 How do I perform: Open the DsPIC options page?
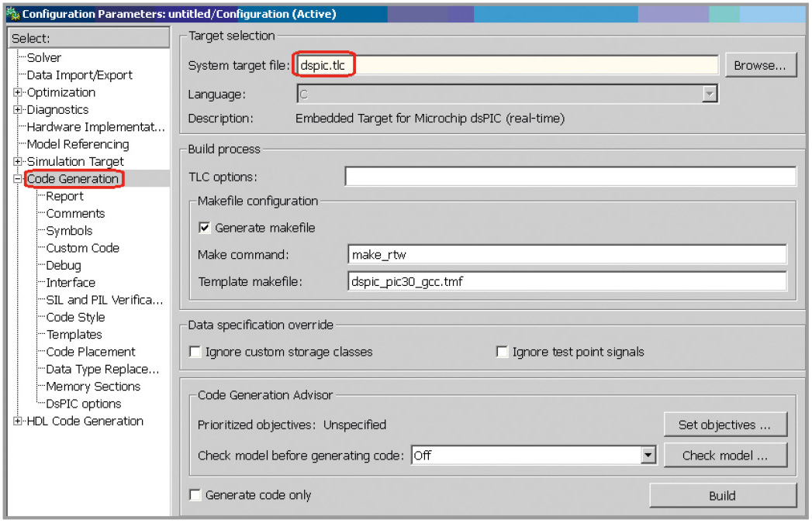pyautogui.click(x=83, y=404)
